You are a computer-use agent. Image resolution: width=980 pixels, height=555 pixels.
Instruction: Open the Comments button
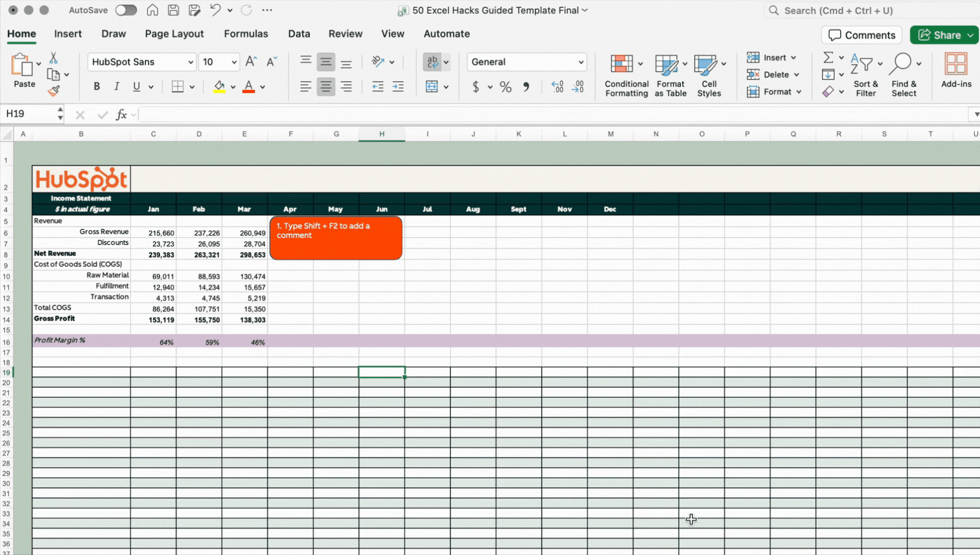click(861, 35)
